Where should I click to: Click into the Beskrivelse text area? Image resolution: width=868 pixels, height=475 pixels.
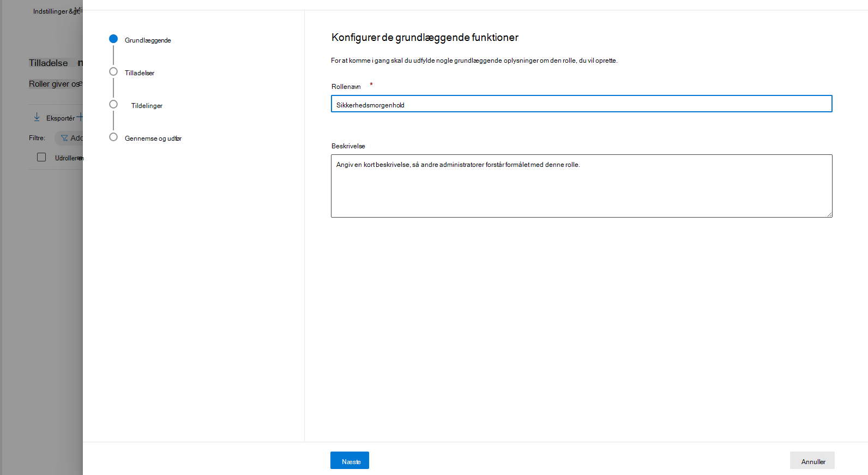tap(582, 186)
